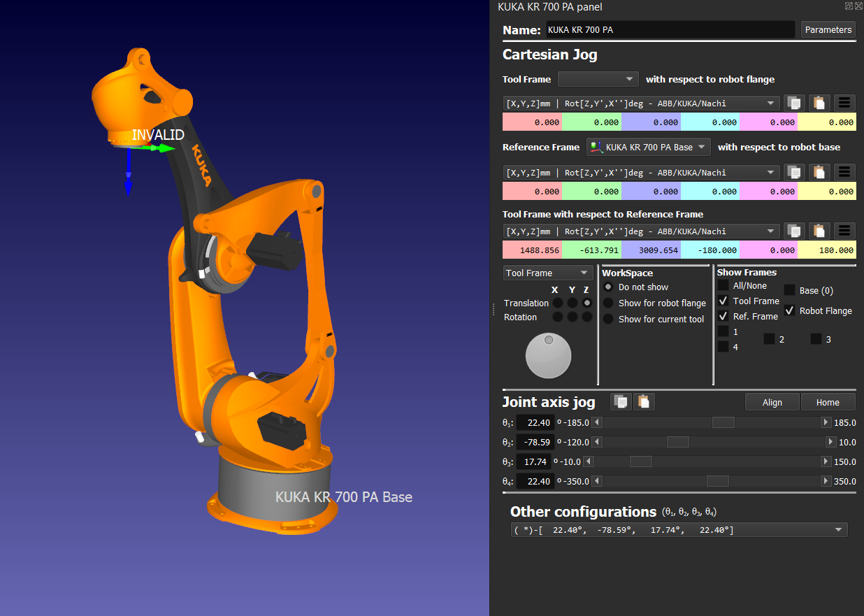The image size is (864, 616).
Task: Paste pose into Reference Frame row
Action: (819, 172)
